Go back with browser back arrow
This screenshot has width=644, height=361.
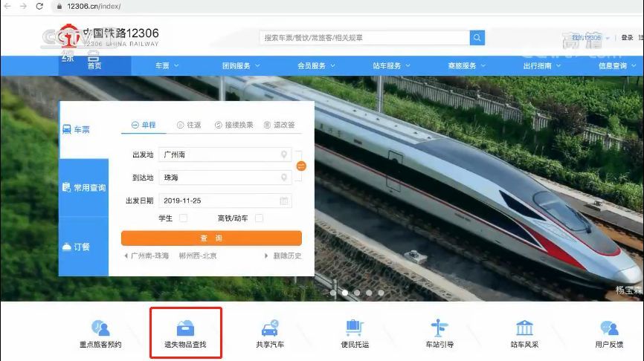pyautogui.click(x=7, y=6)
